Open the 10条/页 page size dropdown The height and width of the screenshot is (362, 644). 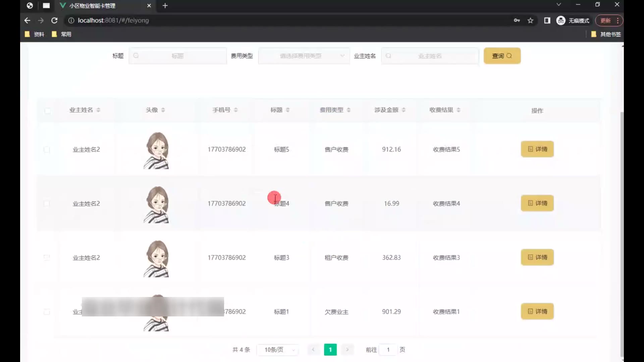(x=278, y=350)
